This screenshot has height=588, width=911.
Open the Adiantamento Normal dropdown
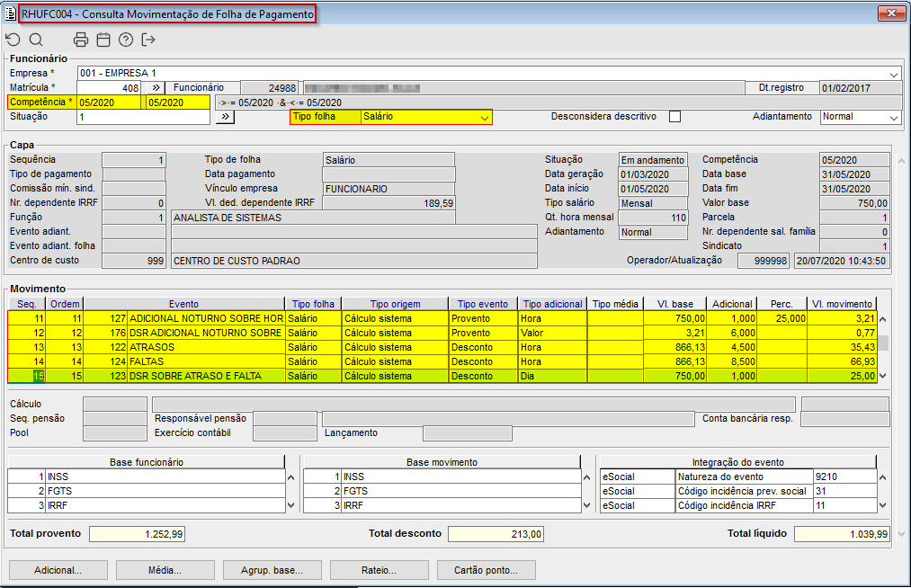pyautogui.click(x=893, y=118)
